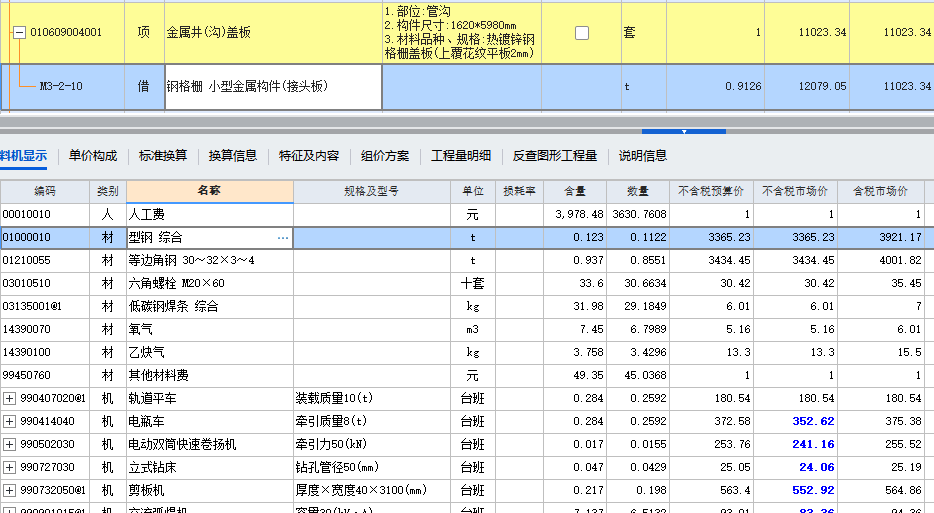Click the 含量 column header
This screenshot has height=513, width=934.
point(575,191)
